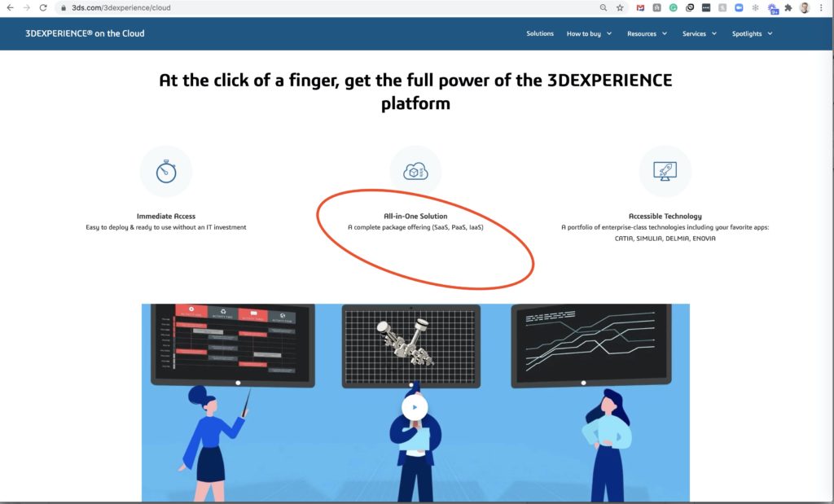Viewport: 834px width, 504px height.
Task: Open the Gmail extension icon
Action: [x=640, y=8]
